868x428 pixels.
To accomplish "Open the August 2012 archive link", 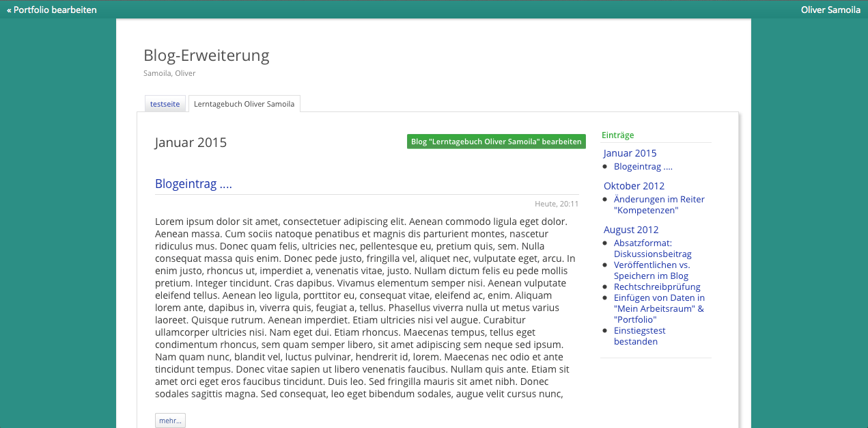I will point(631,230).
